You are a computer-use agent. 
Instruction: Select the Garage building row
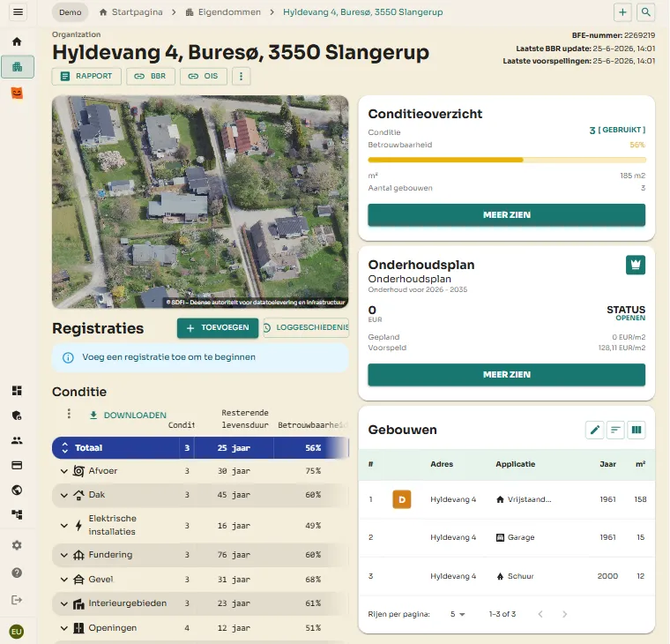(506, 537)
